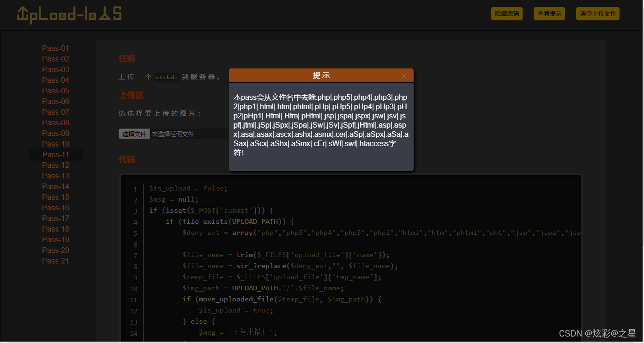Click the 上传区 heading
Image resolution: width=644 pixels, height=343 pixels.
pyautogui.click(x=131, y=95)
